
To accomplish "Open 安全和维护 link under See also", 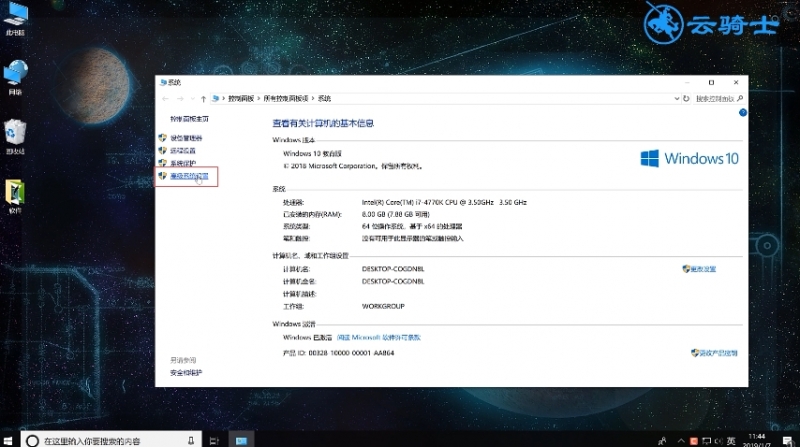I will click(x=186, y=373).
